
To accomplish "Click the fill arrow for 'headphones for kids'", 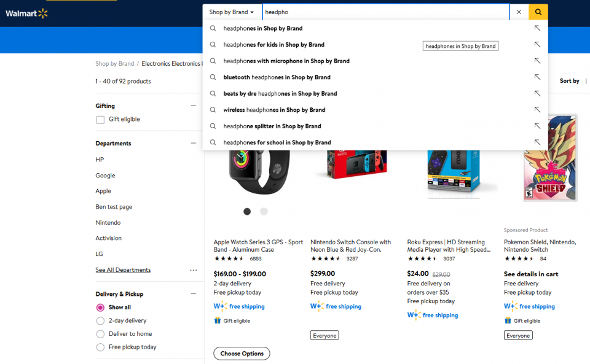I will point(537,45).
